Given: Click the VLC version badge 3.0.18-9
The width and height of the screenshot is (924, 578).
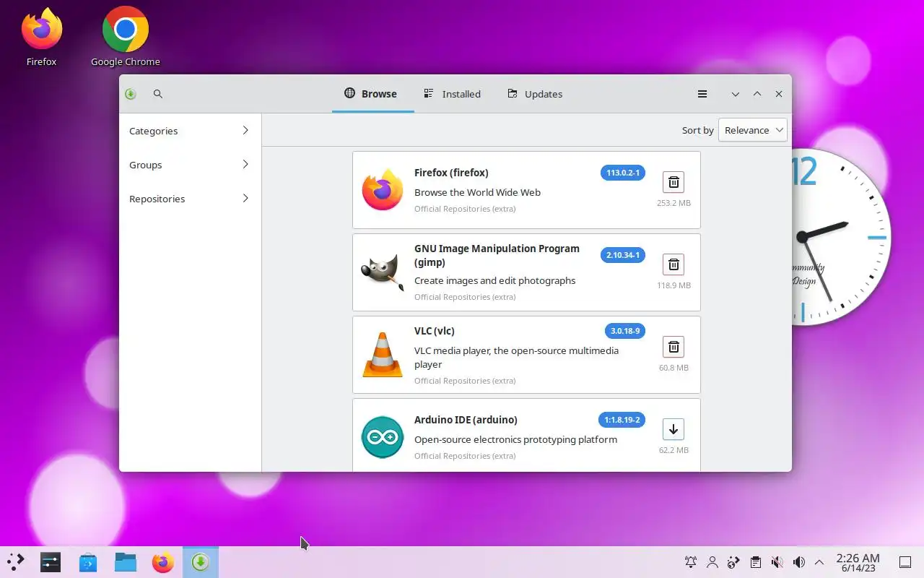Looking at the screenshot, I should point(625,331).
